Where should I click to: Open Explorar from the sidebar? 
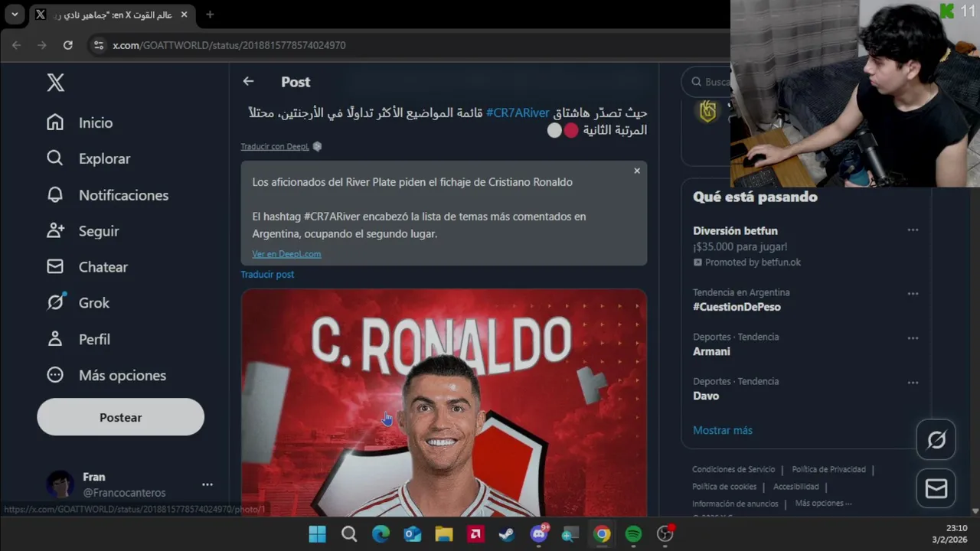point(88,158)
